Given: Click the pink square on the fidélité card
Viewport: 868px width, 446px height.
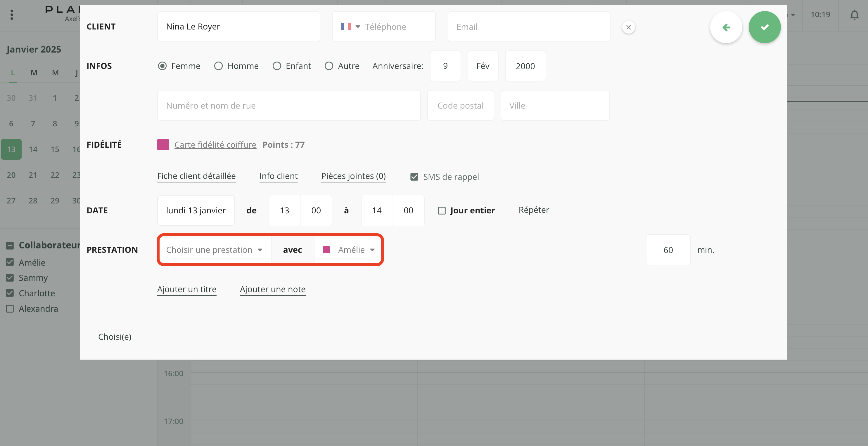Looking at the screenshot, I should 163,145.
